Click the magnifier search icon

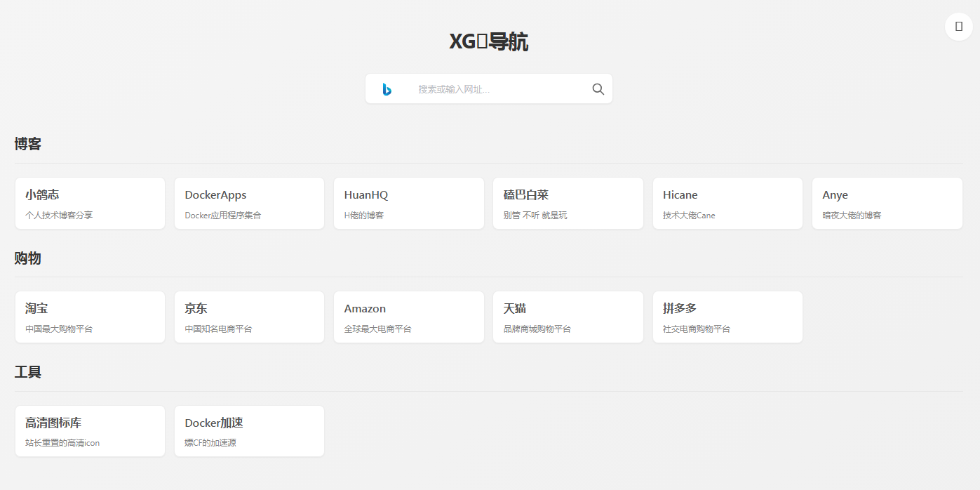[x=598, y=89]
